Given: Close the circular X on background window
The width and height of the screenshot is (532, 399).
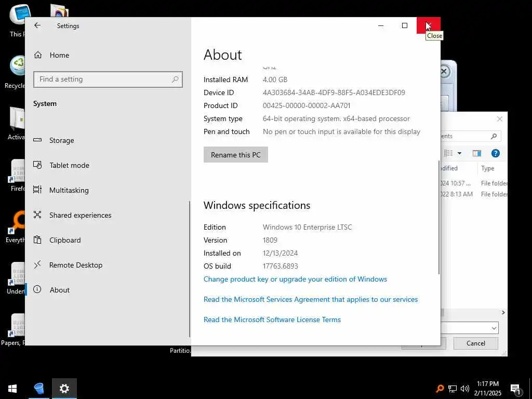Looking at the screenshot, I should click(x=444, y=72).
